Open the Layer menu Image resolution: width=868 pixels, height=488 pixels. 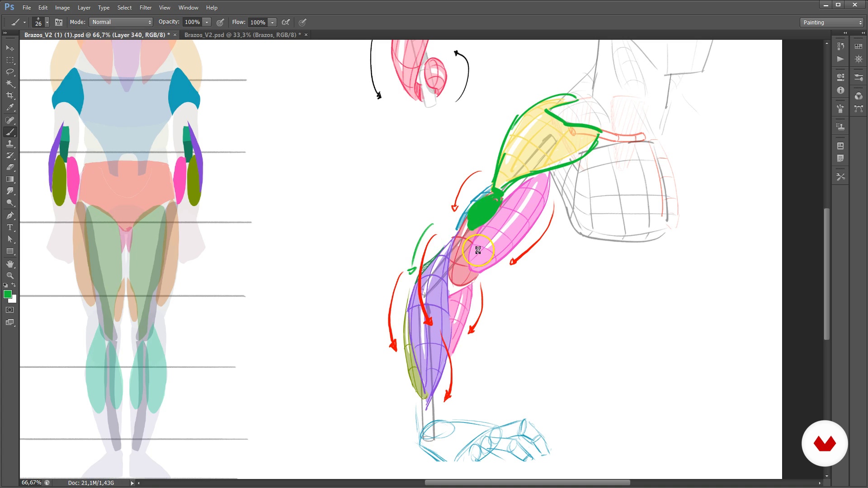(84, 8)
